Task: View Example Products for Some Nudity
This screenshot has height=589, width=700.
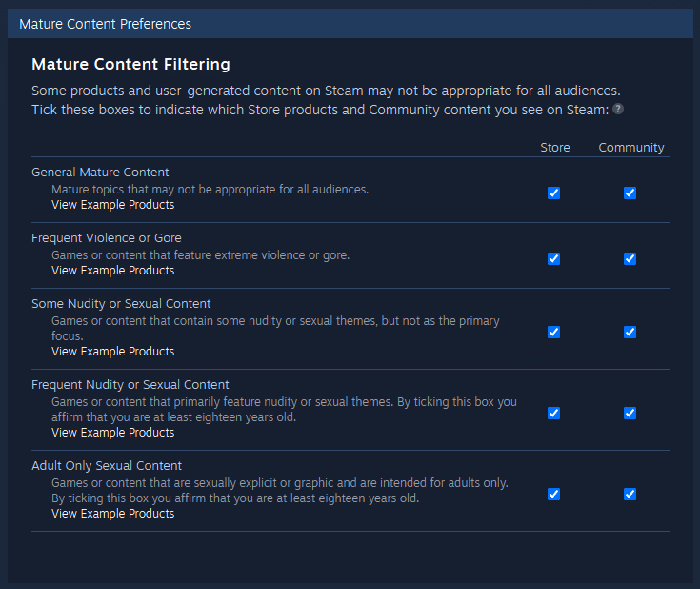Action: [x=113, y=352]
